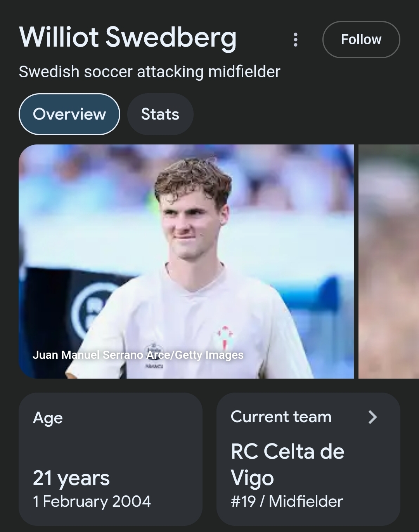
Task: Expand the Current team chevron arrow
Action: coord(372,417)
